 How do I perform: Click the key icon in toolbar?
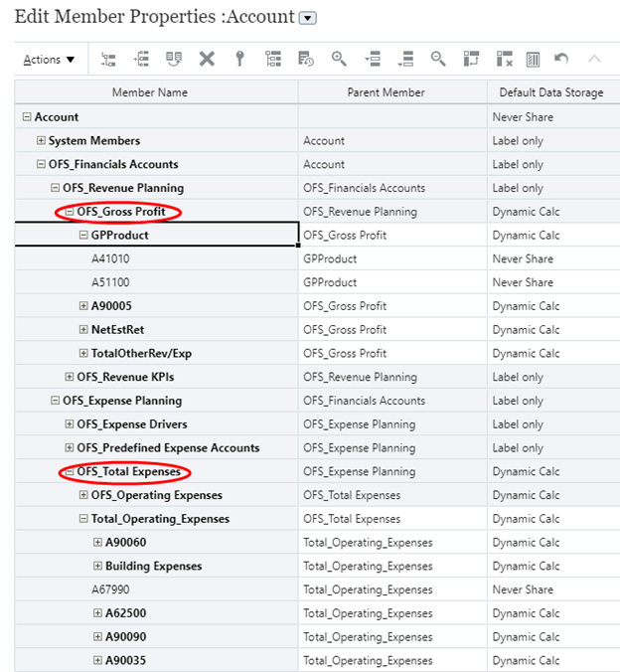(239, 60)
